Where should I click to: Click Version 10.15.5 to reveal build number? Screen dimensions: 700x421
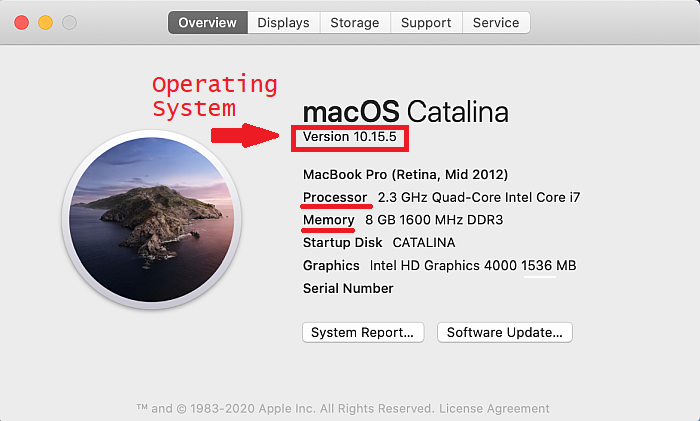point(350,137)
